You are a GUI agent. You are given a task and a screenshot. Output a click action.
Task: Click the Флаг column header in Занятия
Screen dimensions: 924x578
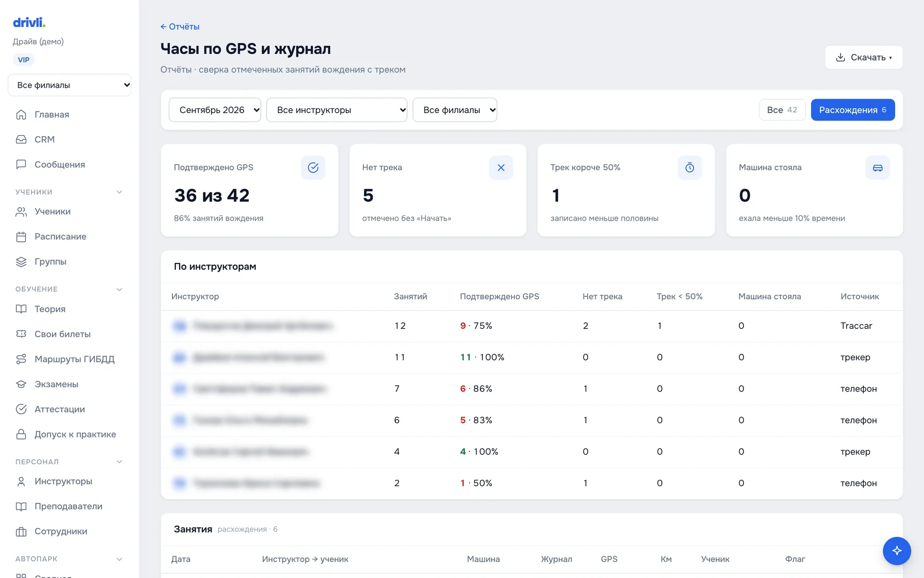coord(795,559)
